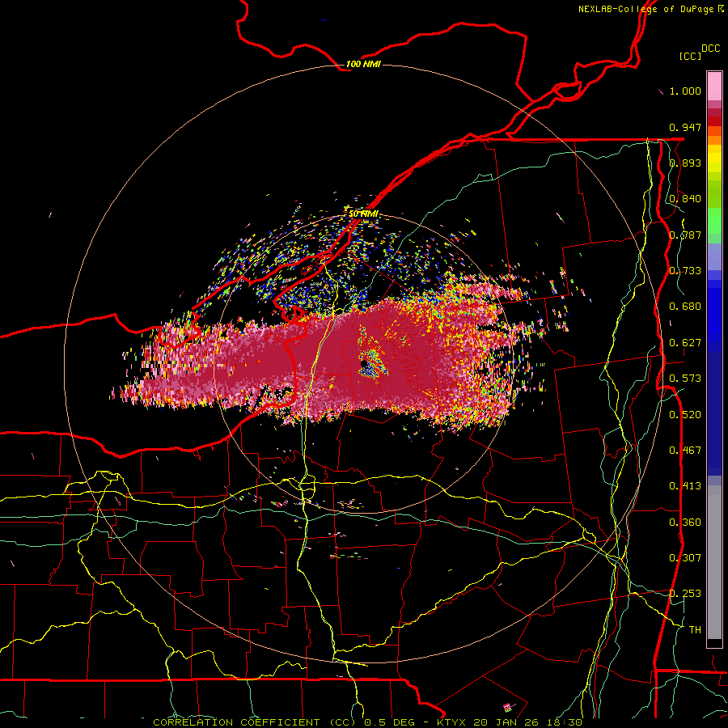This screenshot has height=728, width=728.
Task: Click the TH threshold label on color scale
Action: 695,630
